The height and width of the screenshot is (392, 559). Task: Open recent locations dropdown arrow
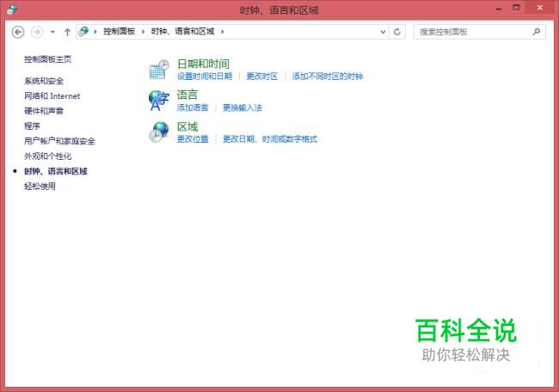(x=52, y=32)
